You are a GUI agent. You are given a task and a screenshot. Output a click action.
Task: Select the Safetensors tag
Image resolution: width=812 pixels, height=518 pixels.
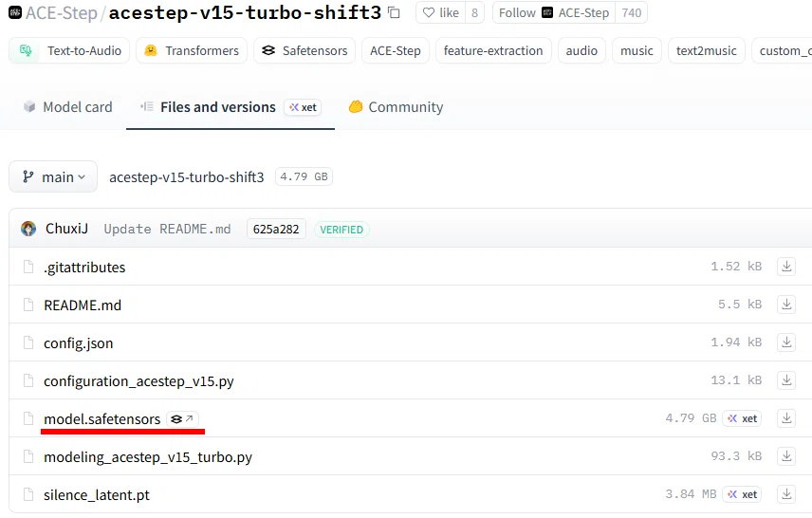point(304,51)
